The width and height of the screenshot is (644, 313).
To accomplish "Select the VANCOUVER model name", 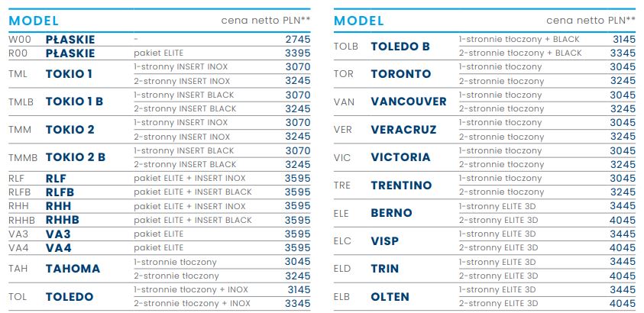I will pos(409,102).
